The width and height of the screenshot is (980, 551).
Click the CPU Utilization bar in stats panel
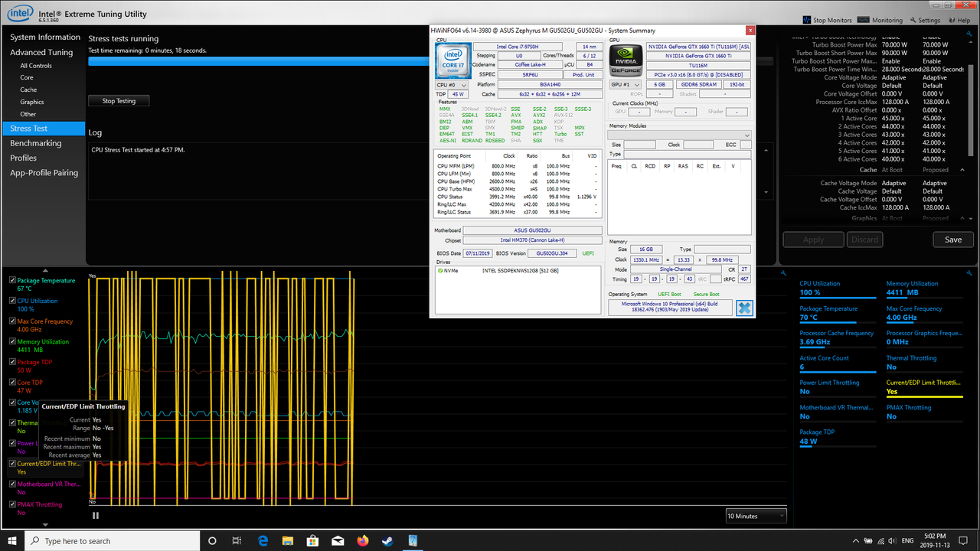[x=838, y=298]
